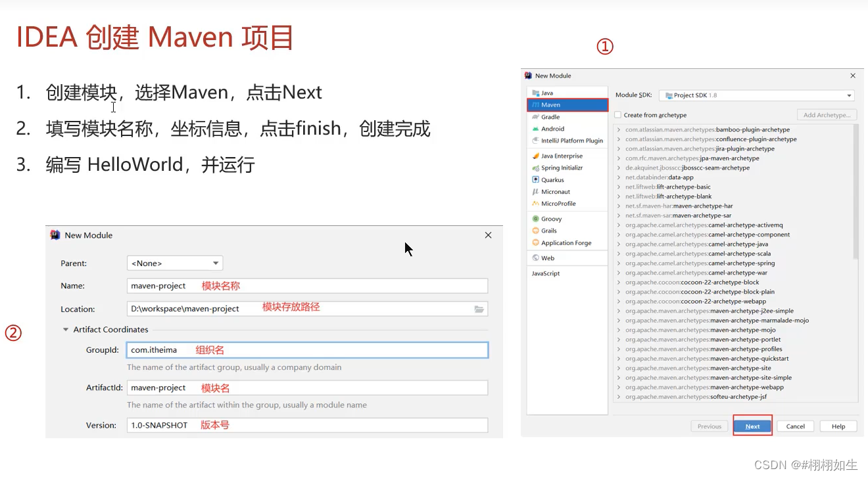Click the Previous button

coord(710,426)
